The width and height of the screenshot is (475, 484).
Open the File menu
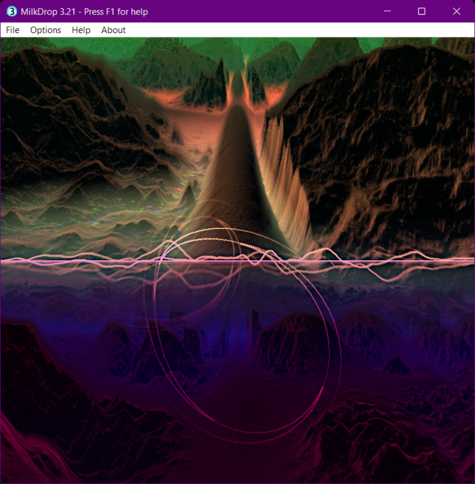click(13, 30)
